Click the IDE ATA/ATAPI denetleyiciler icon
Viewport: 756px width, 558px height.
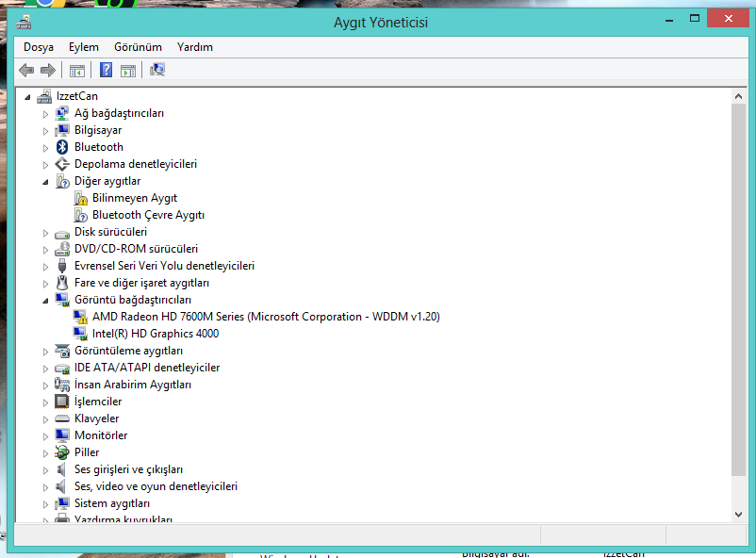[62, 369]
